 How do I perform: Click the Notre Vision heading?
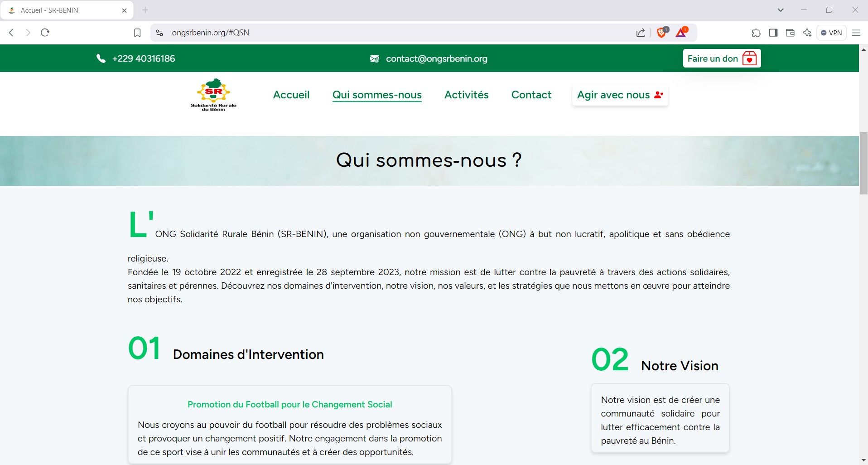tap(680, 366)
